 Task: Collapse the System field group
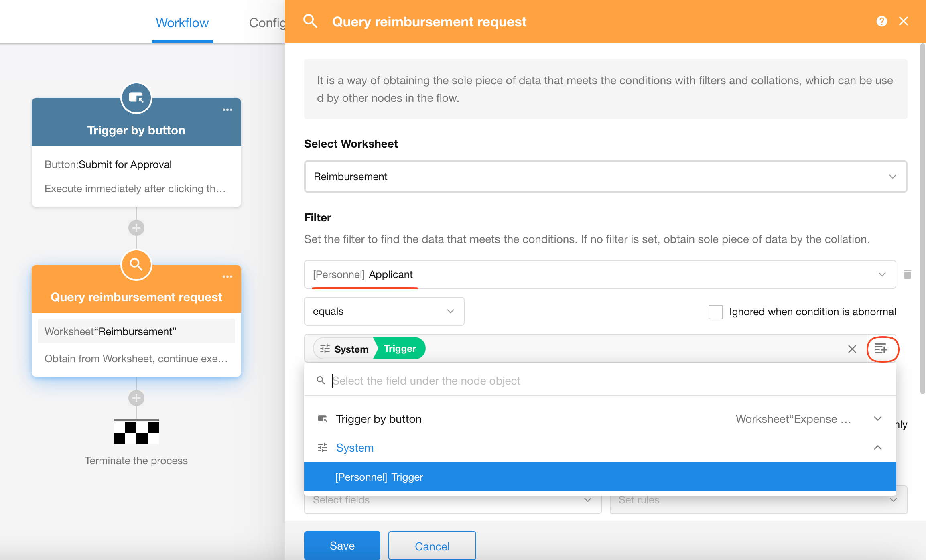tap(877, 448)
